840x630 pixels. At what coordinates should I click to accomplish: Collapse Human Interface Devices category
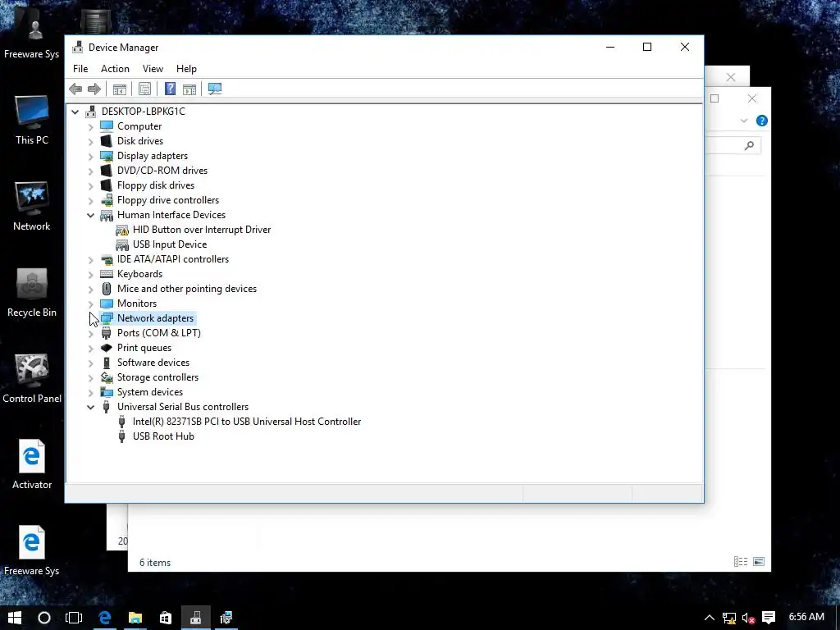pyautogui.click(x=90, y=216)
